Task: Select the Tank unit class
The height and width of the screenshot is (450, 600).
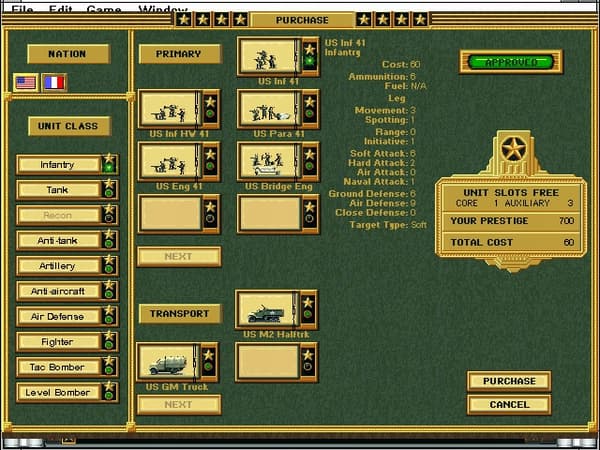Action: [x=58, y=190]
